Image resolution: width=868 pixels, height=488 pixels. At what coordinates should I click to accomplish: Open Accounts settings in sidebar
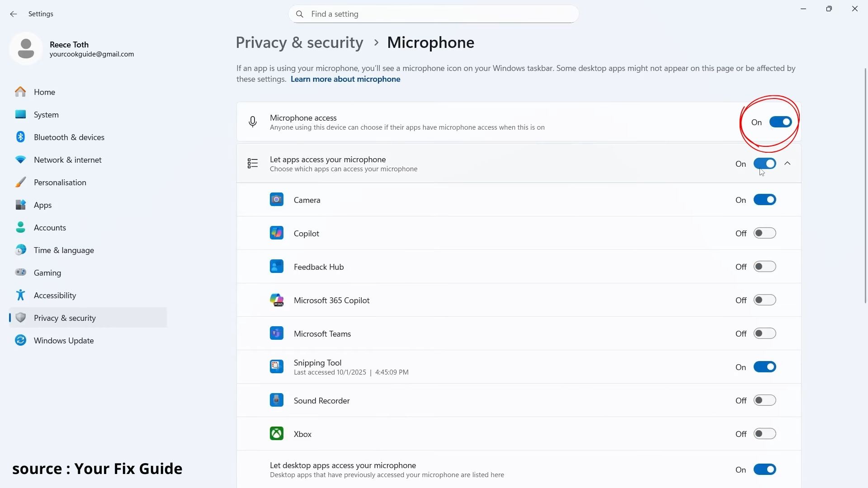pos(88,227)
